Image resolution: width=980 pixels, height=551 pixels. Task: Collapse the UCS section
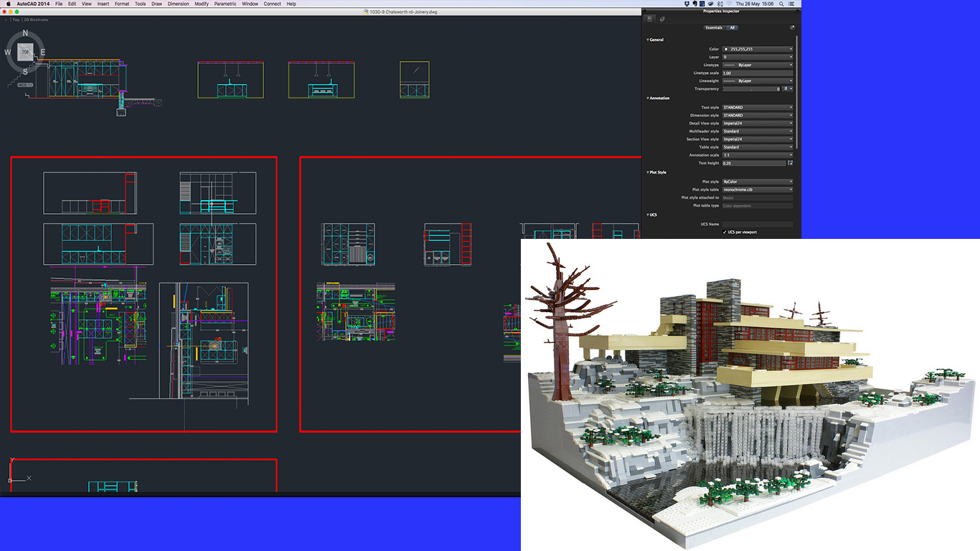coord(647,215)
